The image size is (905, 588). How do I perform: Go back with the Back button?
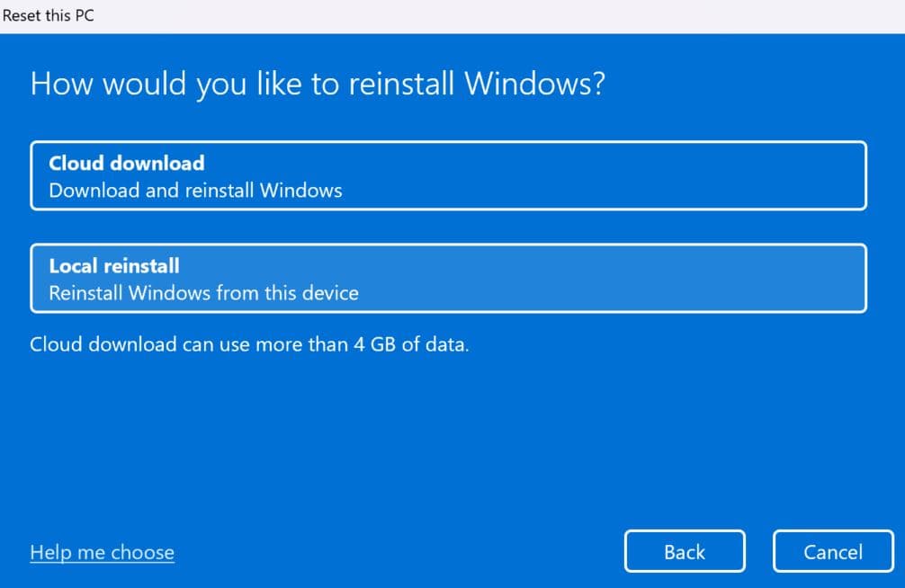(x=685, y=551)
